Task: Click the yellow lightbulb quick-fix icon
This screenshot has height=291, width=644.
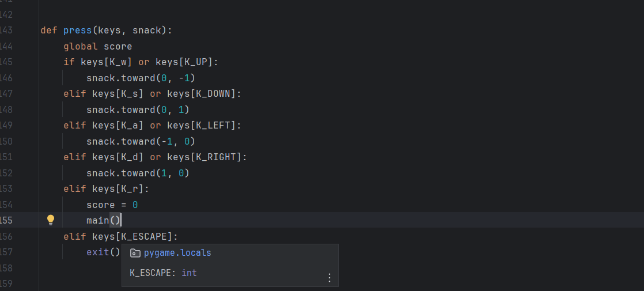Action: click(51, 220)
